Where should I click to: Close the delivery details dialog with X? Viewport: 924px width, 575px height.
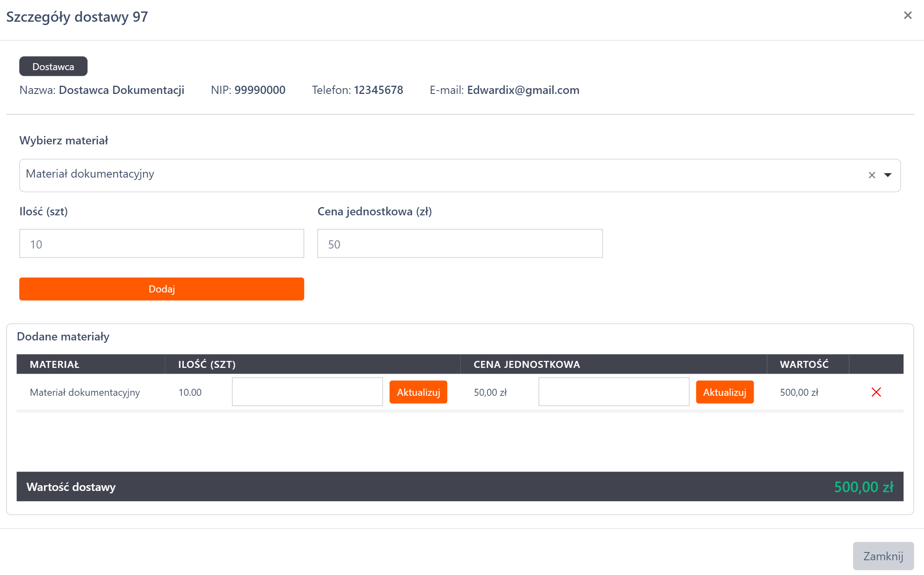pyautogui.click(x=907, y=16)
